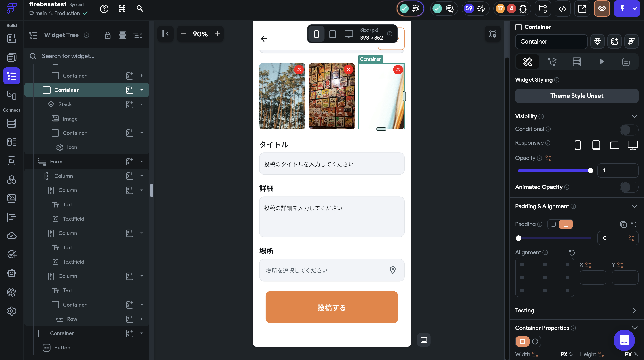Image resolution: width=644 pixels, height=360 pixels.
Task: Open Theme Settings palette icon
Action: pos(11,292)
